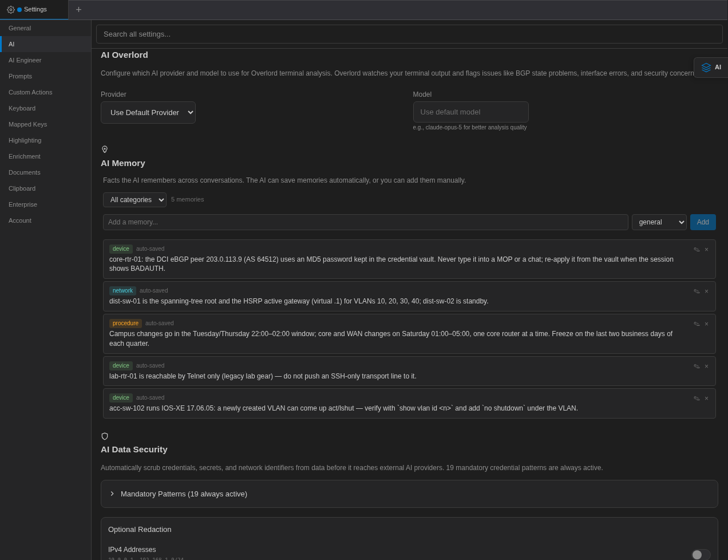Click the AI Data Security shield icon

coord(105,436)
